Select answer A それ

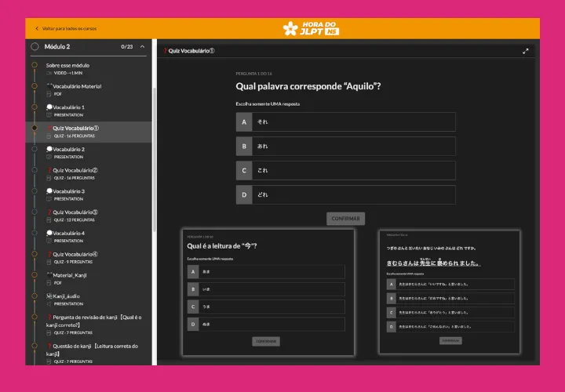(x=345, y=122)
